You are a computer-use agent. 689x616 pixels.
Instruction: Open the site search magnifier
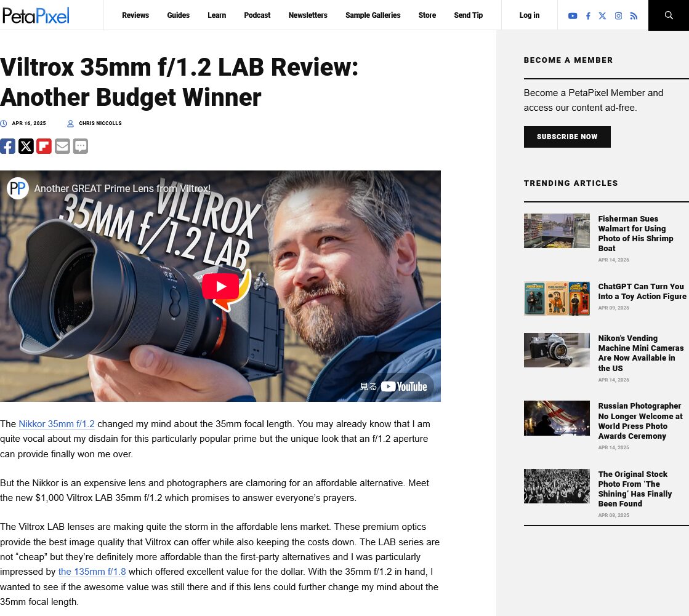[x=668, y=15]
